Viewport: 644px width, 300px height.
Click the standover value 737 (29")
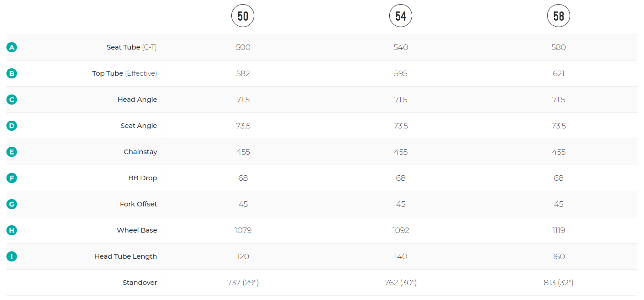click(243, 283)
